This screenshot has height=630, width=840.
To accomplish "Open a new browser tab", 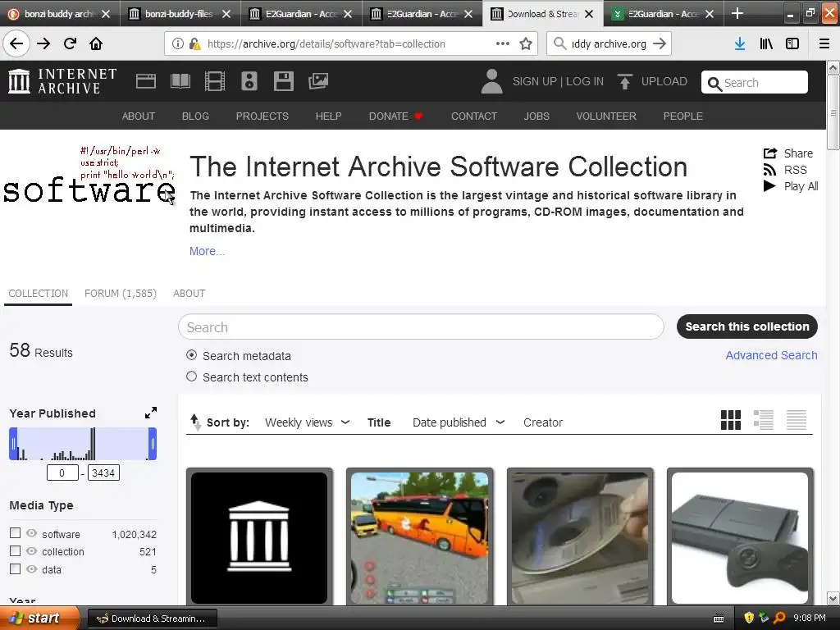I will (737, 13).
